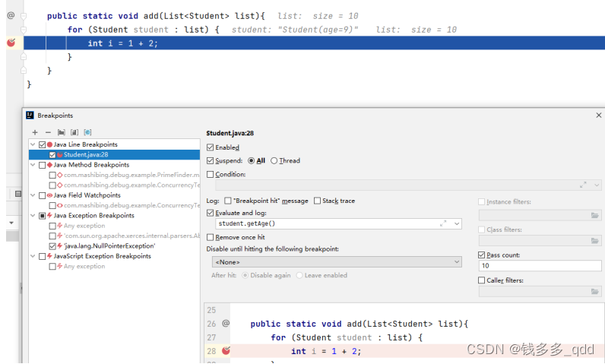
Task: Toggle xerces parsers exception checkbox
Action: (52, 236)
